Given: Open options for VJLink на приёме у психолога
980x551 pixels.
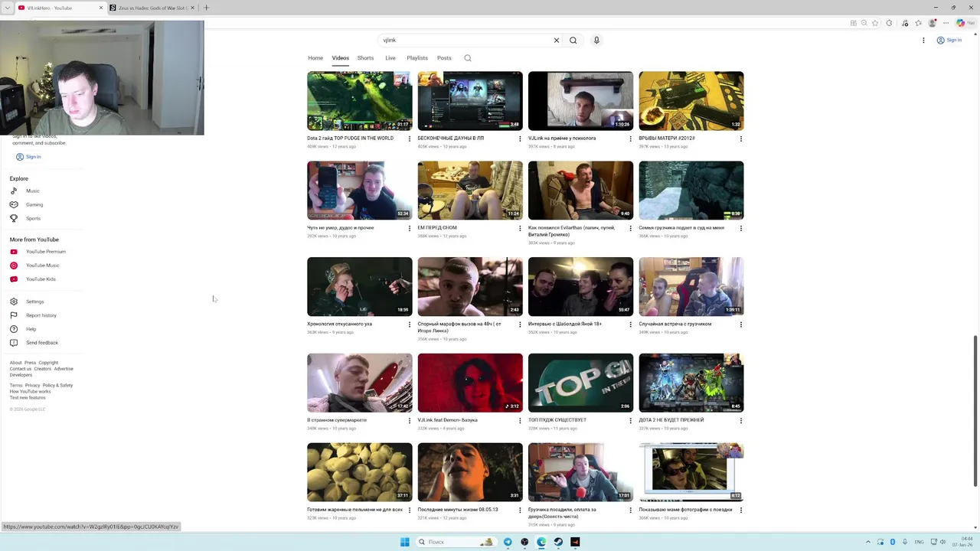Looking at the screenshot, I should point(631,139).
